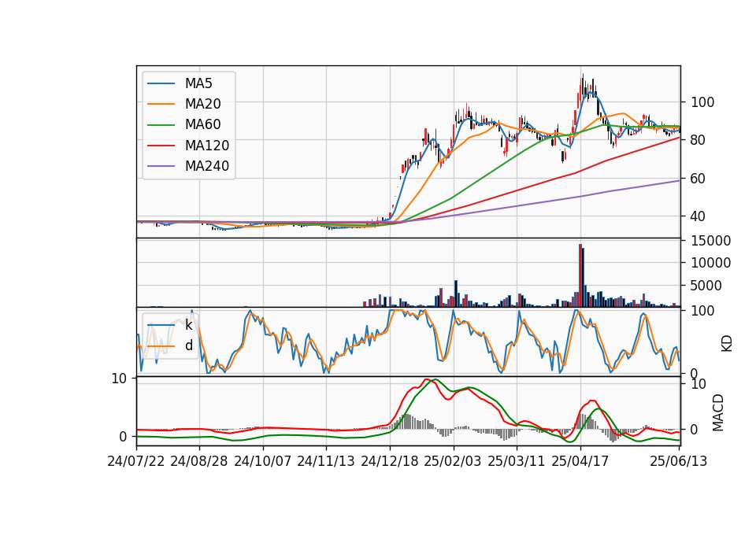The width and height of the screenshot is (756, 543).
Task: Click the MA20 legend label
Action: point(202,104)
